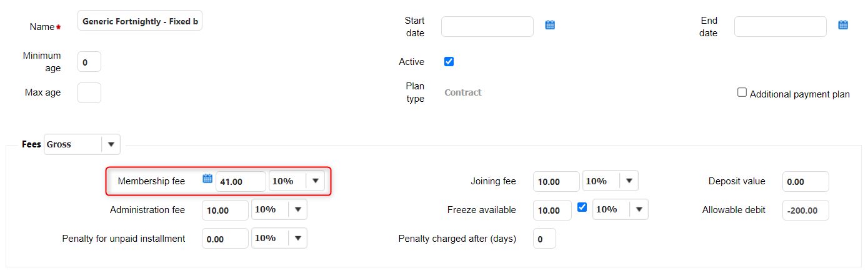Expand Joining fee tax rate dropdown
Image resolution: width=868 pixels, height=273 pixels.
point(629,181)
